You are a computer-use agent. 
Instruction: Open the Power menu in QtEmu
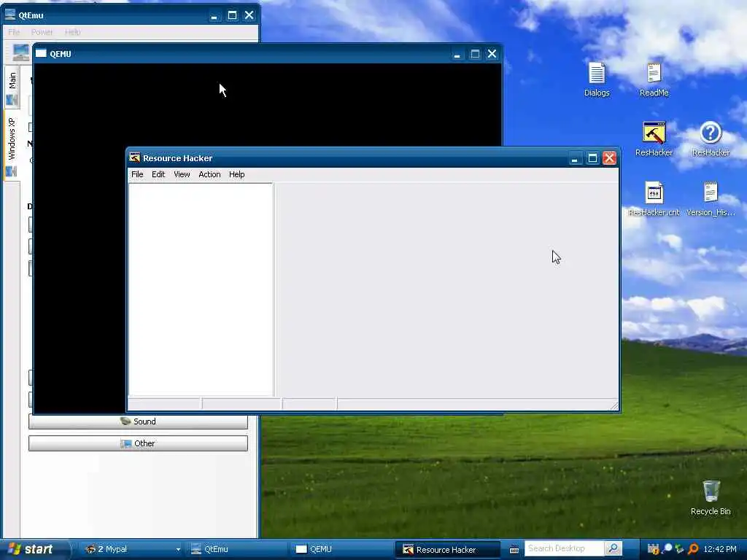click(x=42, y=32)
